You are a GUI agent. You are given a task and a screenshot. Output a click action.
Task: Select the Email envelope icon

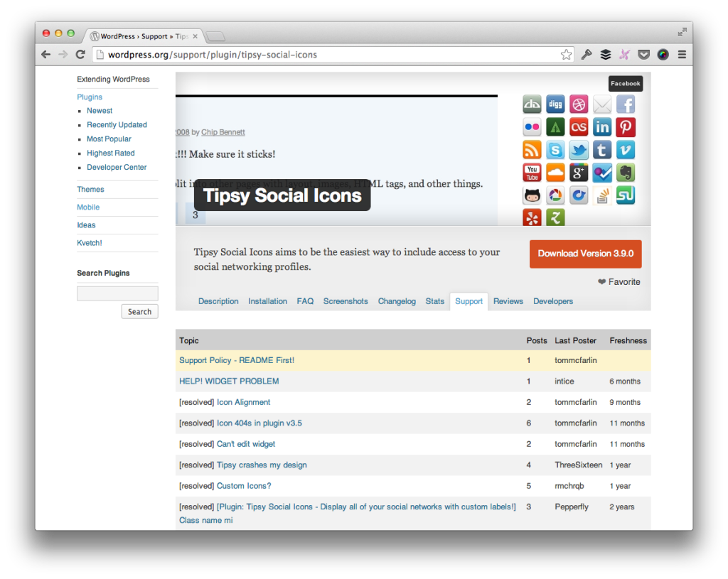click(x=602, y=104)
